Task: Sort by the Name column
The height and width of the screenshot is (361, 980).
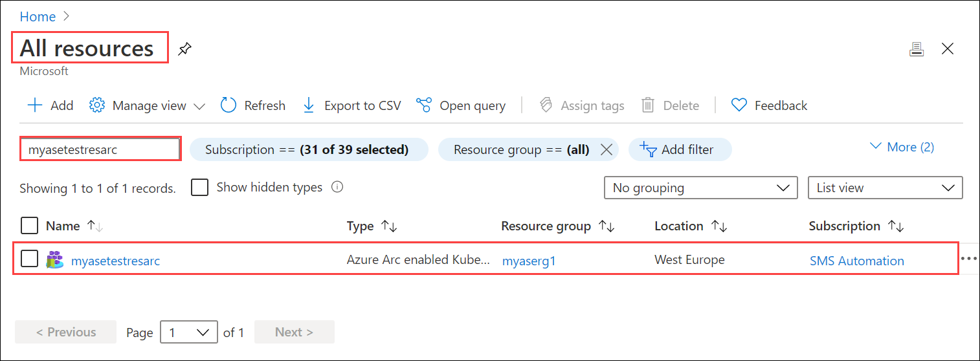Action: coord(74,226)
